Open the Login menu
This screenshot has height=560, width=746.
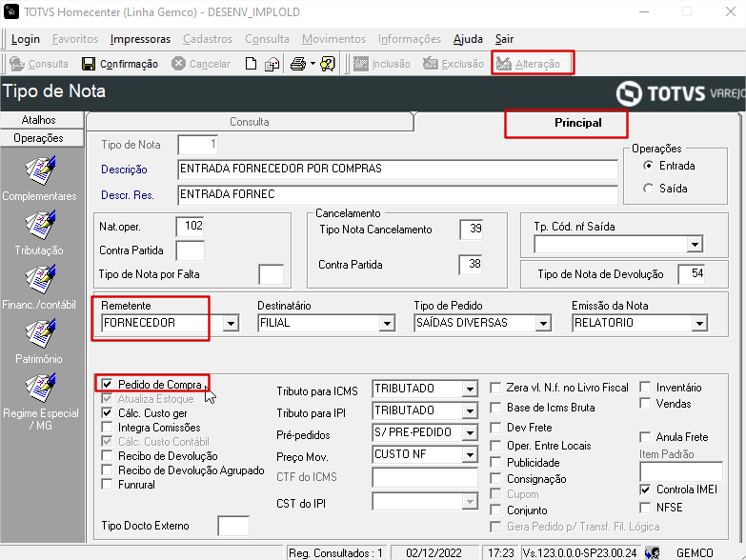(25, 39)
